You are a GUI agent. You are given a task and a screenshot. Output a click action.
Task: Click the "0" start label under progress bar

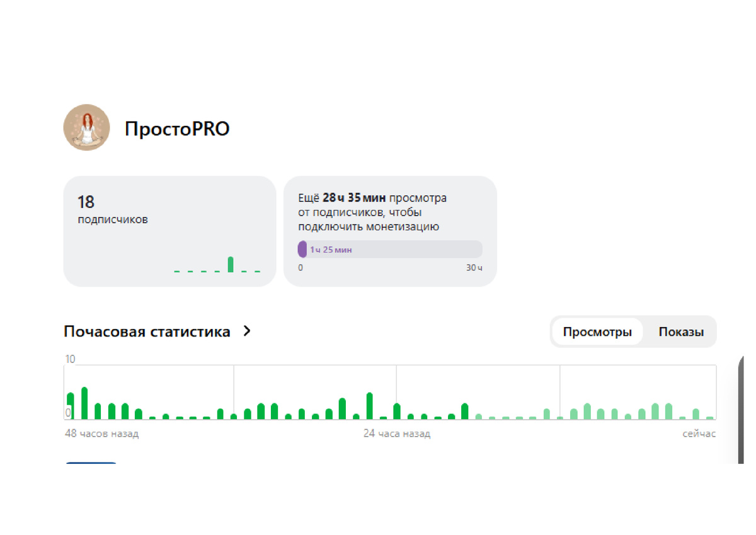pyautogui.click(x=301, y=267)
